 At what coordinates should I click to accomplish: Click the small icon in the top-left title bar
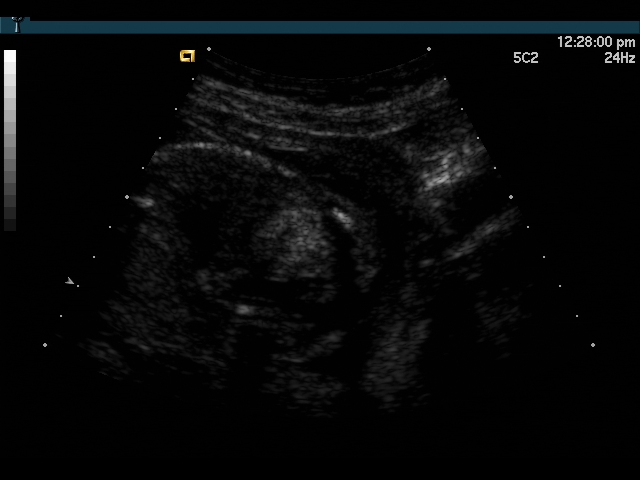16,24
